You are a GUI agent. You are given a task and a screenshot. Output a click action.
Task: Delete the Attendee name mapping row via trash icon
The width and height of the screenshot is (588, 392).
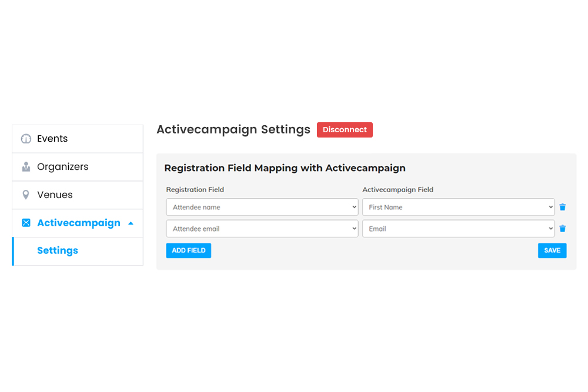pos(563,207)
